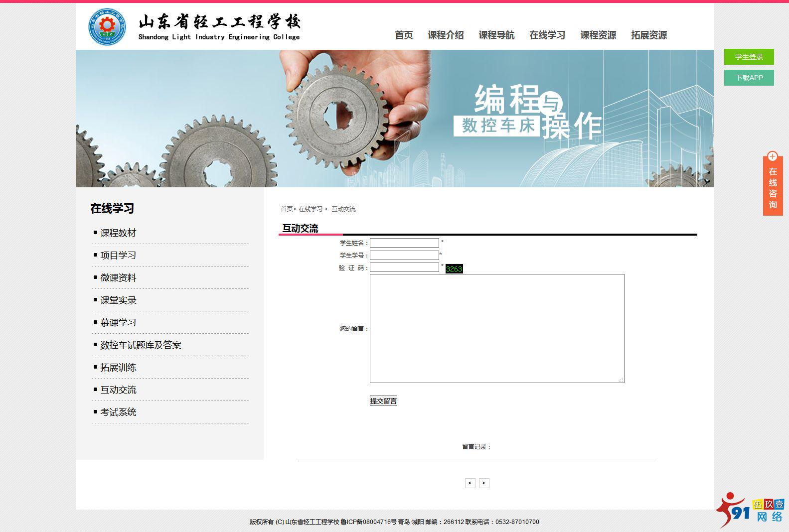Click the 下载APP button

click(x=749, y=78)
